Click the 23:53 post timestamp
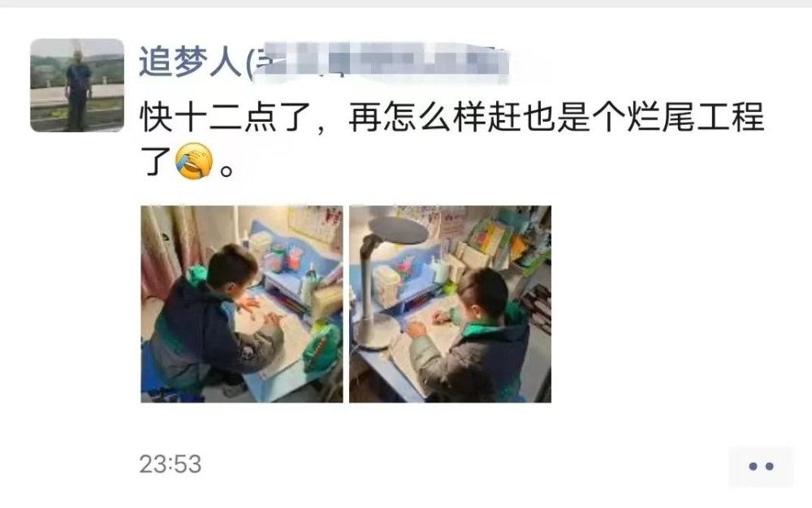 tap(171, 464)
